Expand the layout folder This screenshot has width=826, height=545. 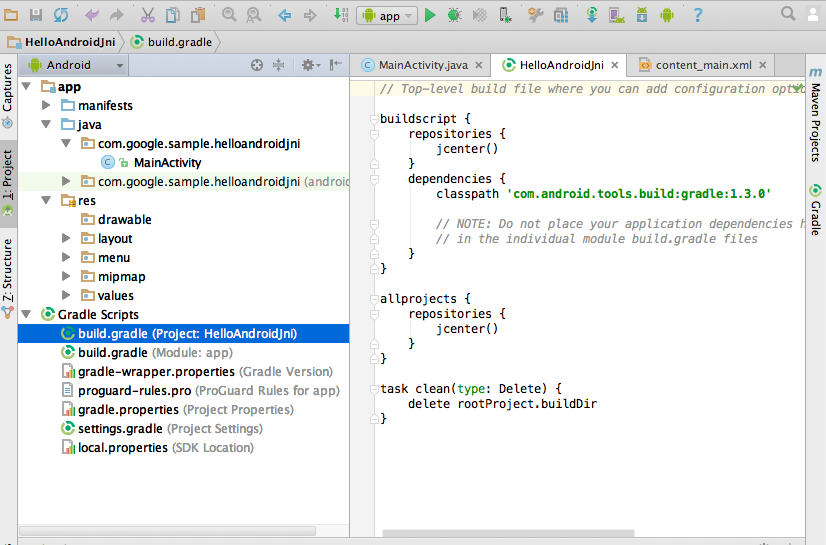click(66, 238)
